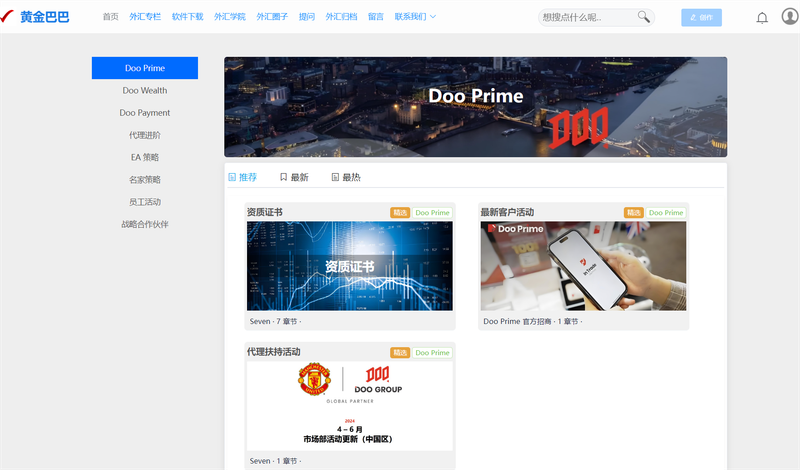Image resolution: width=800 pixels, height=470 pixels.
Task: Open the 提问 menu item
Action: click(x=307, y=17)
